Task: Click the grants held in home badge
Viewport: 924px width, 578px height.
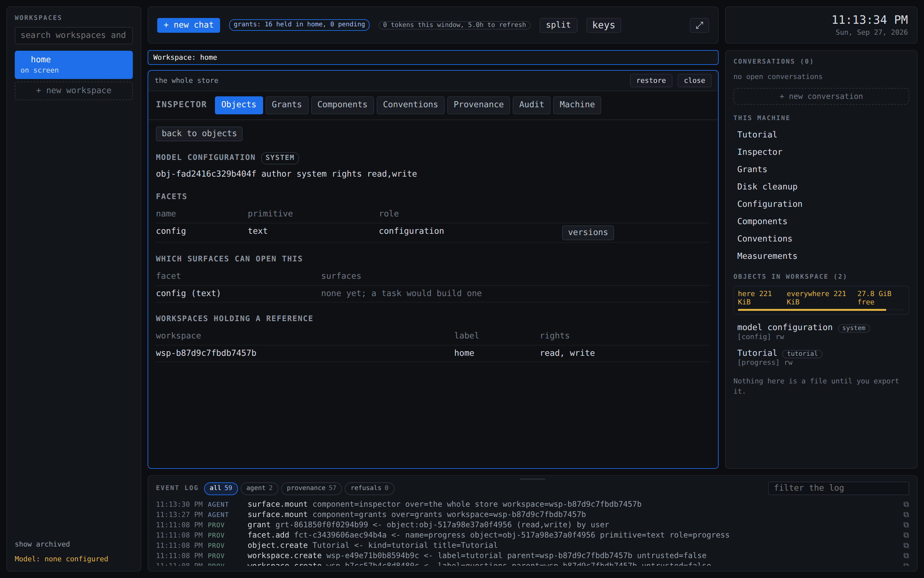Action: pyautogui.click(x=299, y=25)
